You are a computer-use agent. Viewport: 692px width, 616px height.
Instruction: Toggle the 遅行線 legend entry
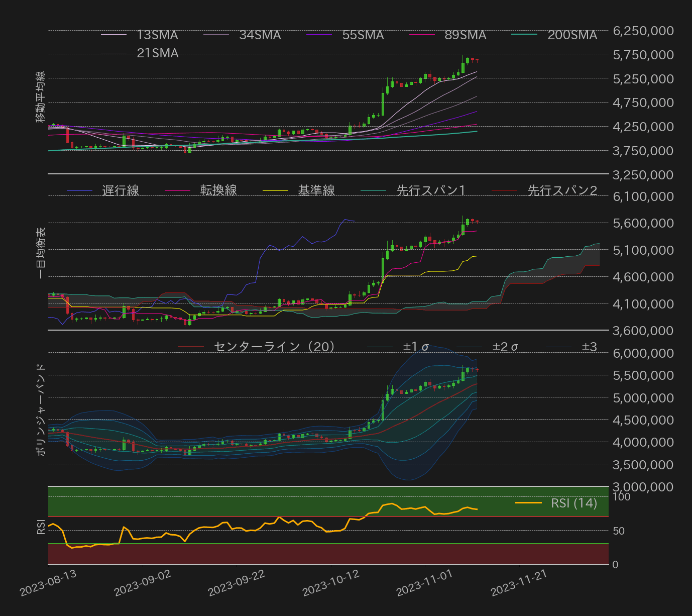[121, 191]
